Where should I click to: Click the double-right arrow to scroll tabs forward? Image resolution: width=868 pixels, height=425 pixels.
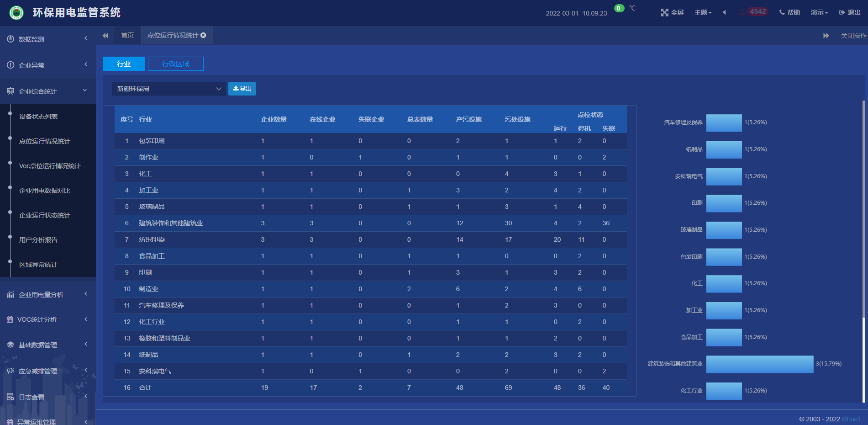pos(826,36)
